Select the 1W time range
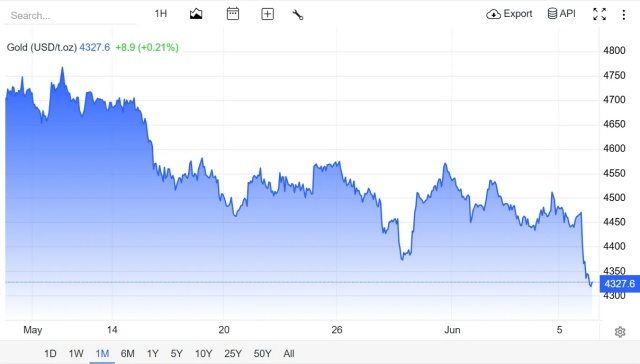Viewport: 640px width, 364px height. [76, 353]
